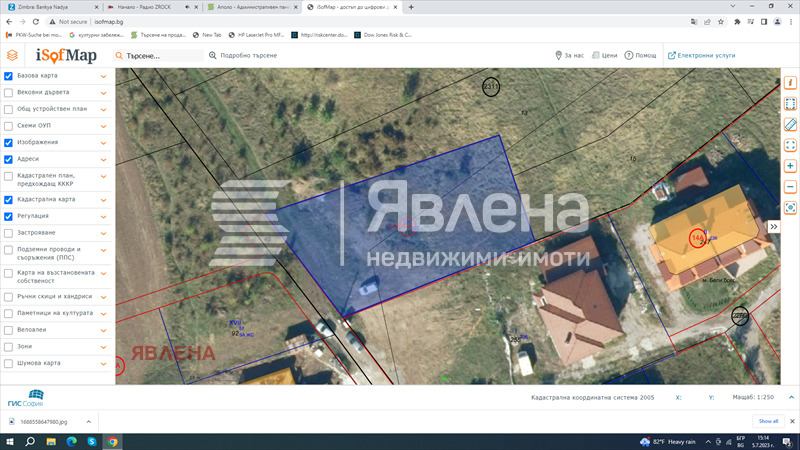The height and width of the screenshot is (450, 800).
Task: Choose the ruler measure tool
Action: (x=790, y=124)
